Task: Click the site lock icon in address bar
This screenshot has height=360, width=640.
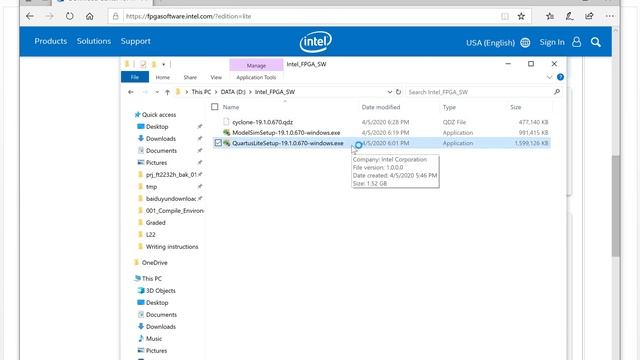Action: [x=116, y=16]
